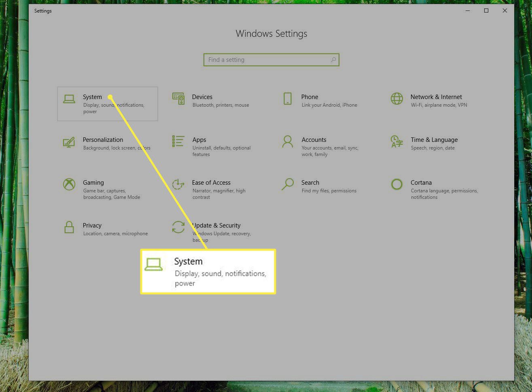This screenshot has height=392, width=532.
Task: Open System laptop icon
Action: (69, 99)
